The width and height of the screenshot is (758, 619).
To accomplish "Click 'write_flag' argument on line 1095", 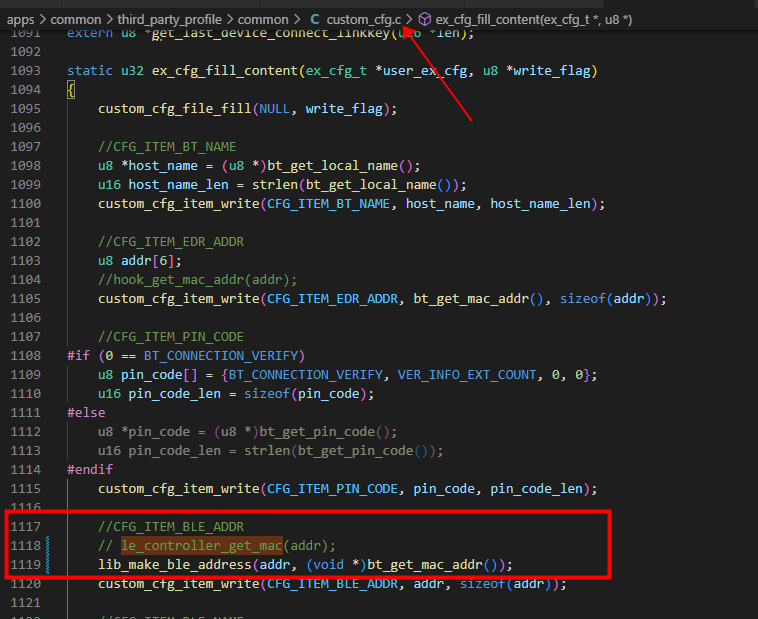I will click(x=344, y=109).
